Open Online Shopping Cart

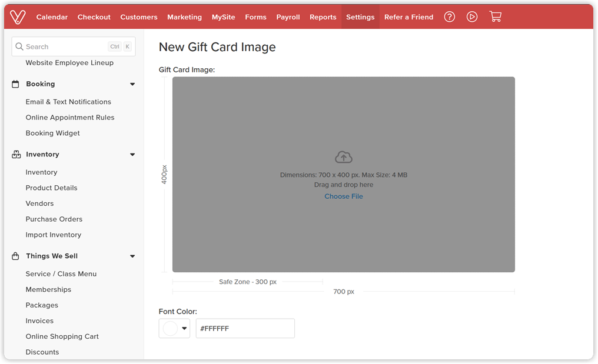coord(62,336)
